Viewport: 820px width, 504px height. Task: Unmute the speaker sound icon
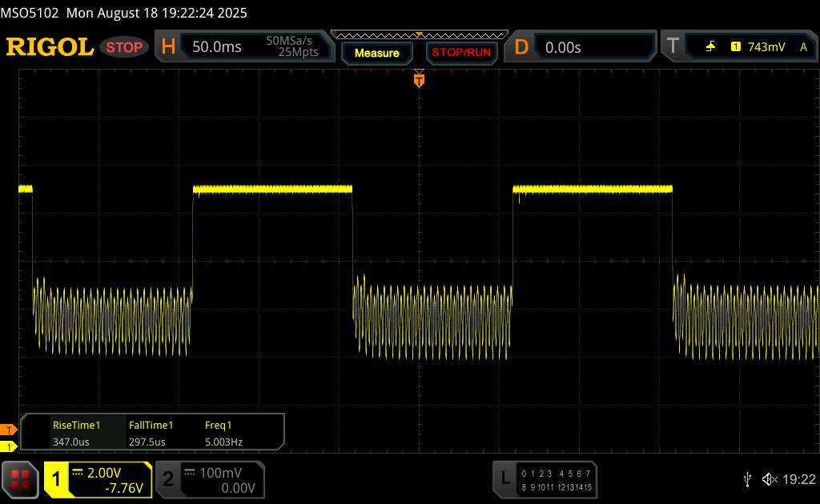(769, 479)
